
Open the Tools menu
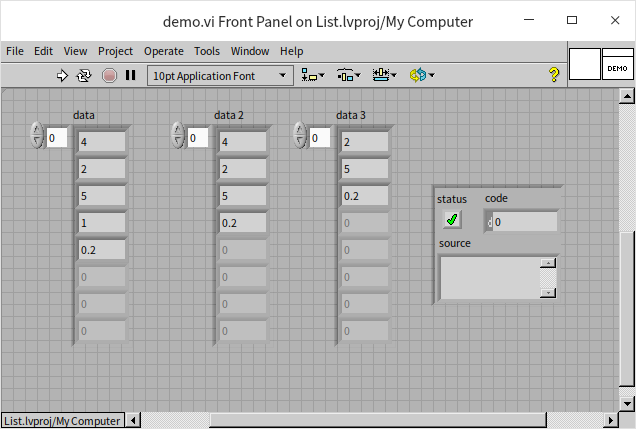[x=207, y=51]
